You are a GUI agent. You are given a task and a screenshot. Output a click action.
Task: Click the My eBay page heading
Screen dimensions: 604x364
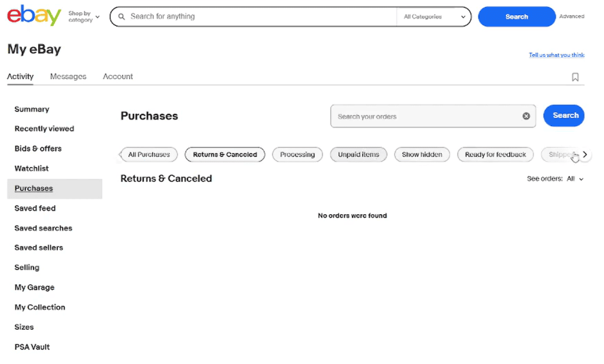point(34,50)
